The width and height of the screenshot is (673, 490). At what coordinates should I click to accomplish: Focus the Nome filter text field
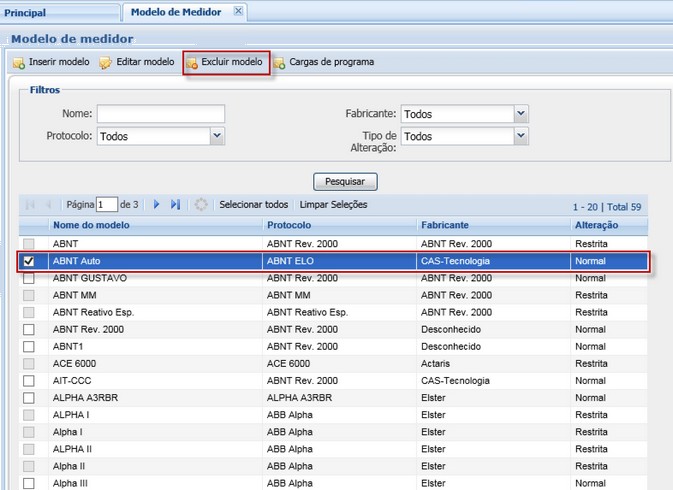tap(160, 114)
